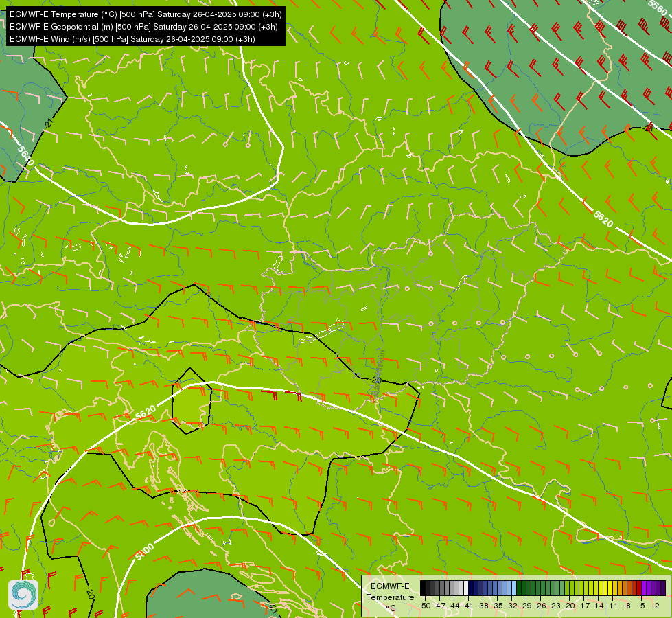Click the -41 value on the colorbar
This screenshot has height=618, width=672.
[468, 606]
